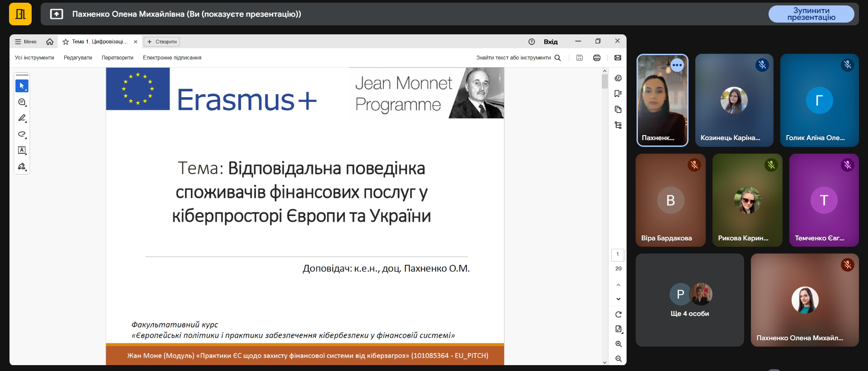
Task: Open the Перетворити menu
Action: point(118,58)
